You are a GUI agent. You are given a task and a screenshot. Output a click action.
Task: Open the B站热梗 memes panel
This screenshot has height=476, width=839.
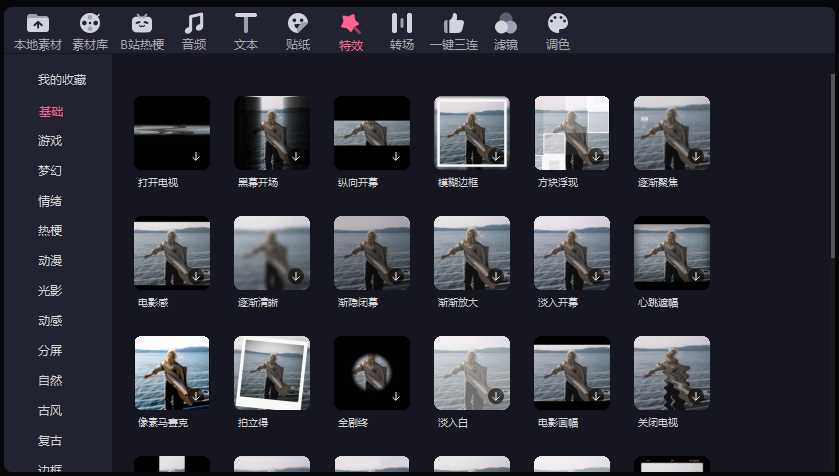click(142, 33)
